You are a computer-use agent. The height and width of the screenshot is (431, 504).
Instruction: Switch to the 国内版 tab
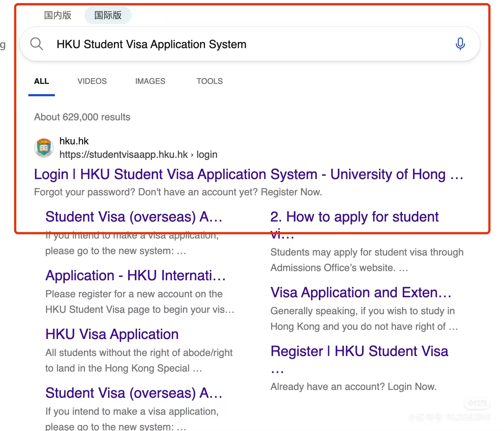58,15
